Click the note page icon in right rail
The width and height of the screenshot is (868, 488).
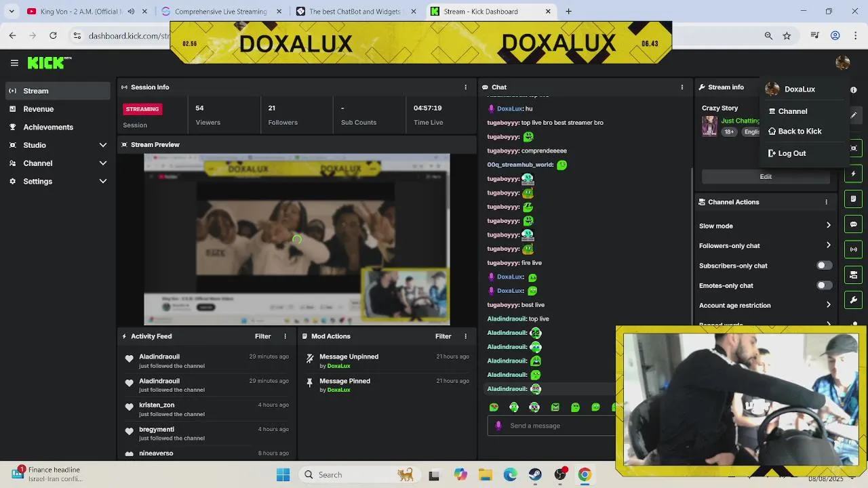(x=853, y=199)
